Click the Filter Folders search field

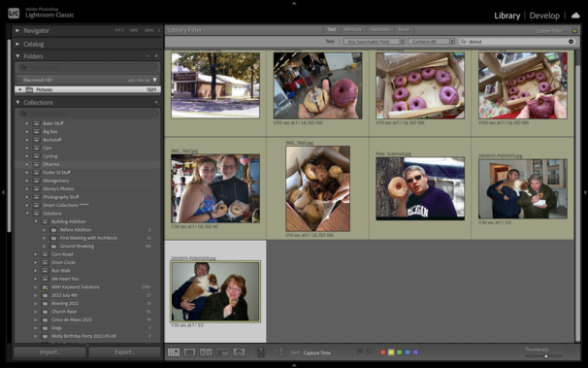(87, 68)
